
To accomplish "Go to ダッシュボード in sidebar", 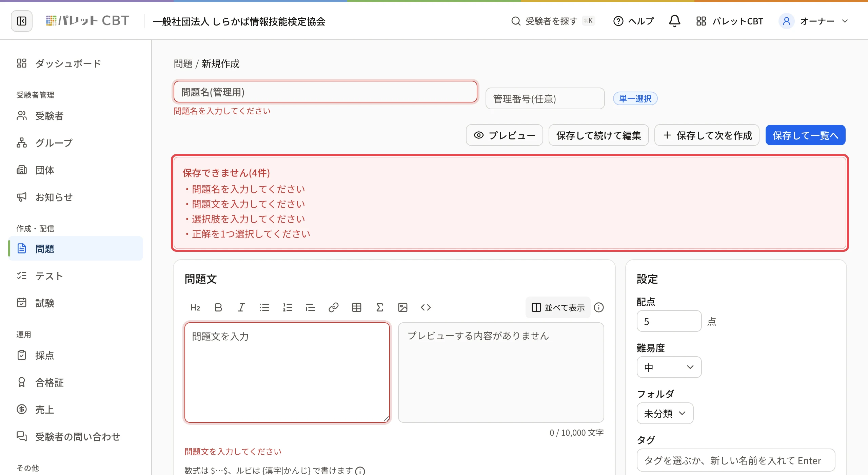I will coord(75,63).
